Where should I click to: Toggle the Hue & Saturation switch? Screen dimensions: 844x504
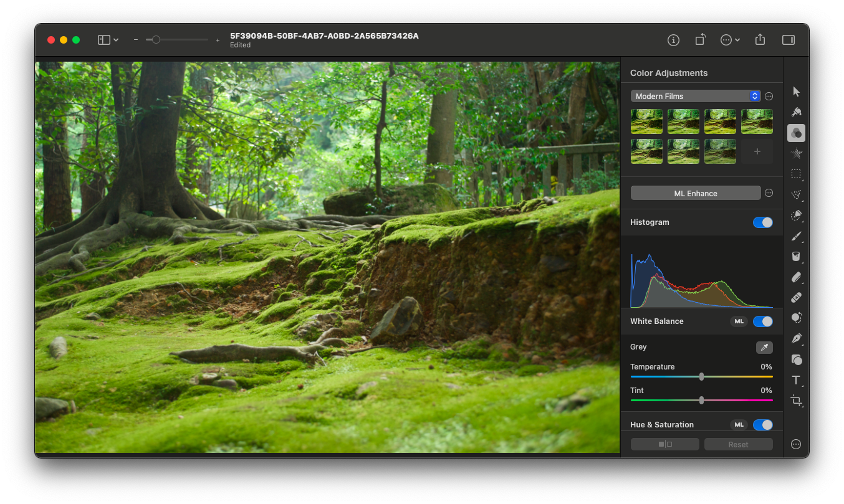762,425
